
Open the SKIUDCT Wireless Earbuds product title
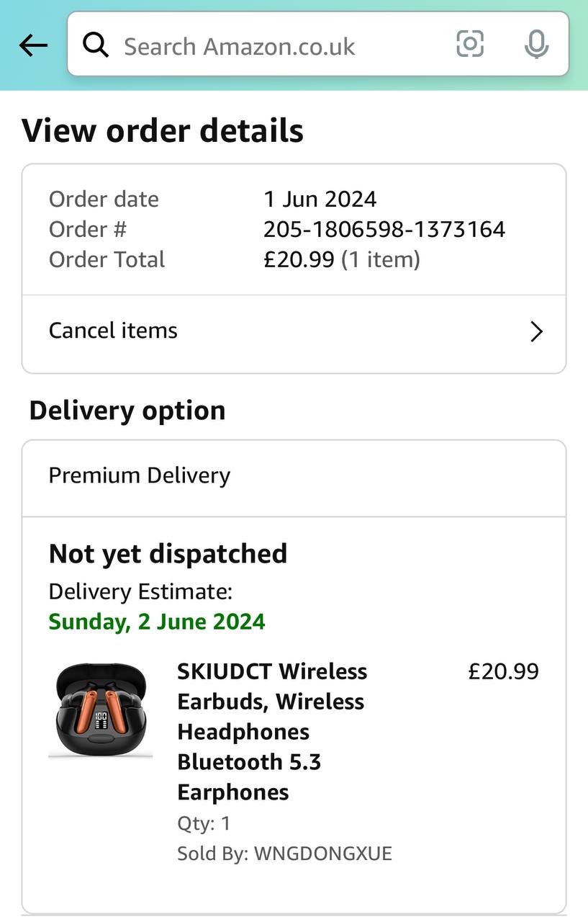pyautogui.click(x=272, y=731)
